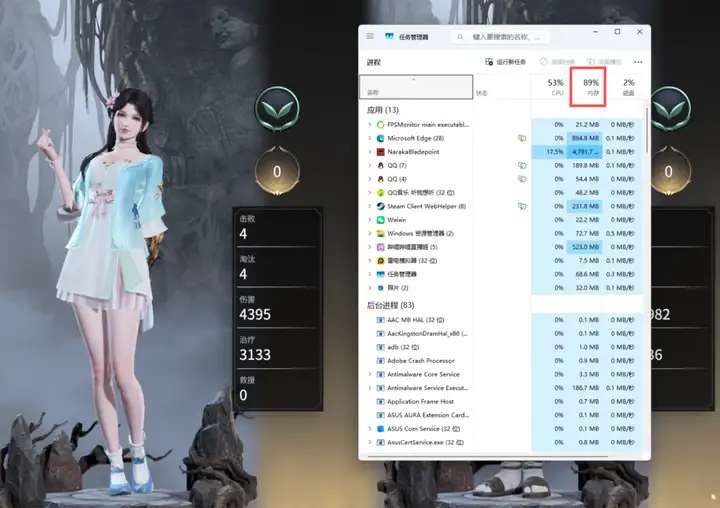Click the status icon on QQ (4) row

point(522,179)
